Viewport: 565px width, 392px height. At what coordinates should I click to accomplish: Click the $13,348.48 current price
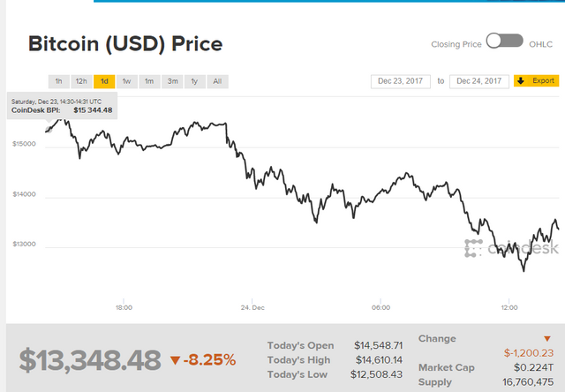(x=90, y=359)
